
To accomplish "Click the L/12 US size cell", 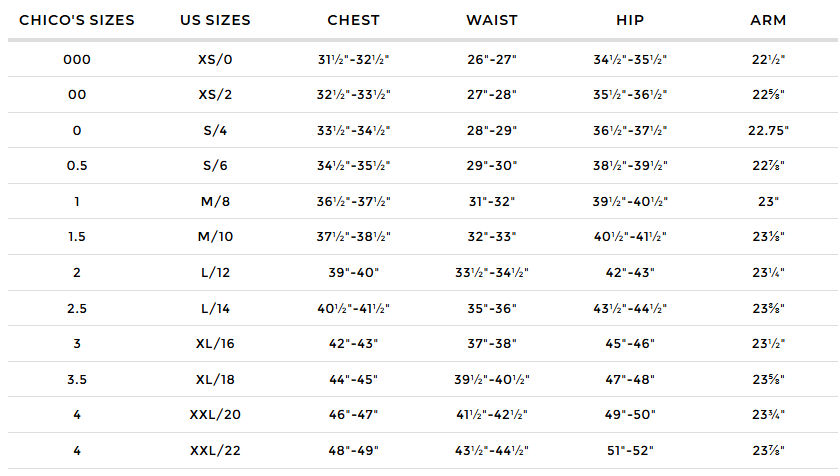I will point(215,272).
